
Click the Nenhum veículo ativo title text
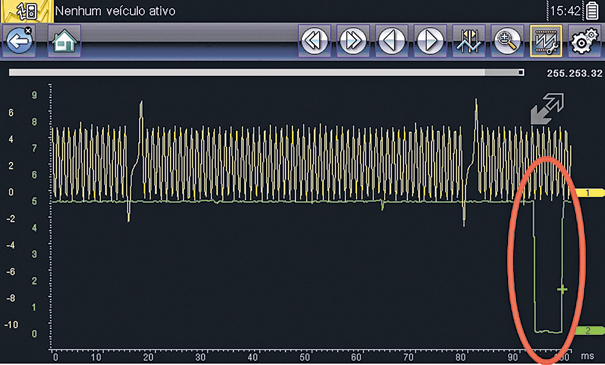point(115,11)
